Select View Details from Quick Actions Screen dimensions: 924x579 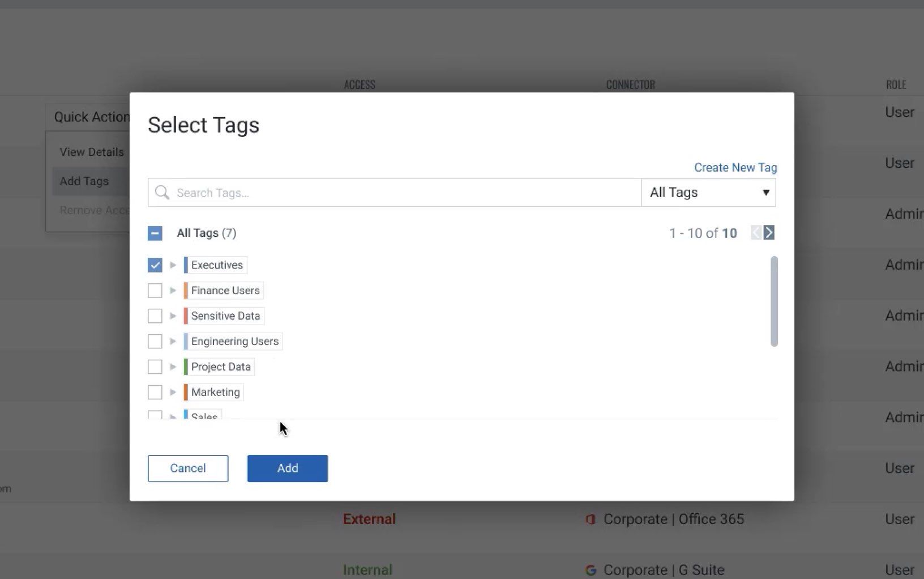coord(92,152)
